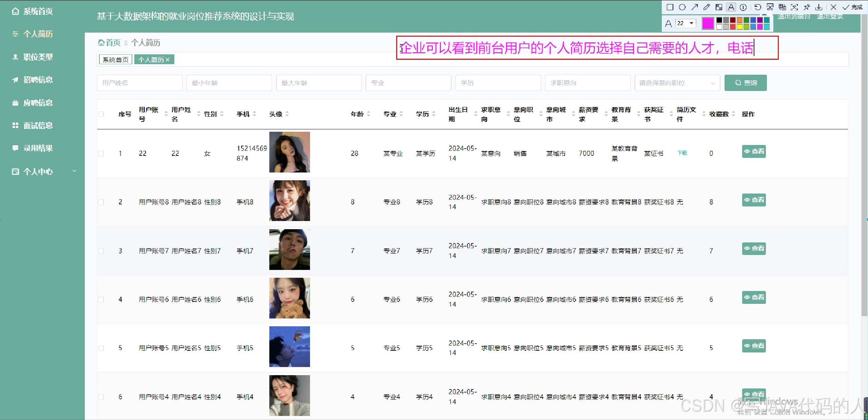Screen dimensions: 868x420
Task: Save the screenshot with the download icon
Action: (x=819, y=7)
